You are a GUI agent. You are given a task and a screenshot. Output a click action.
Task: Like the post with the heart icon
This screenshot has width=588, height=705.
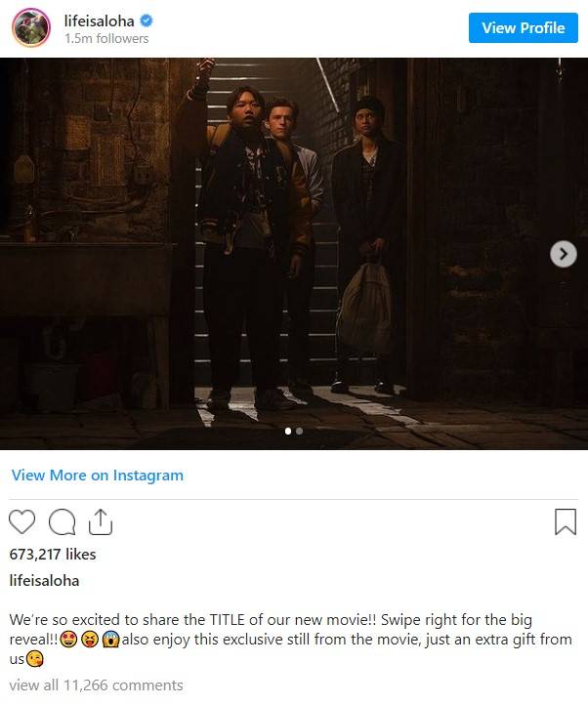(22, 522)
